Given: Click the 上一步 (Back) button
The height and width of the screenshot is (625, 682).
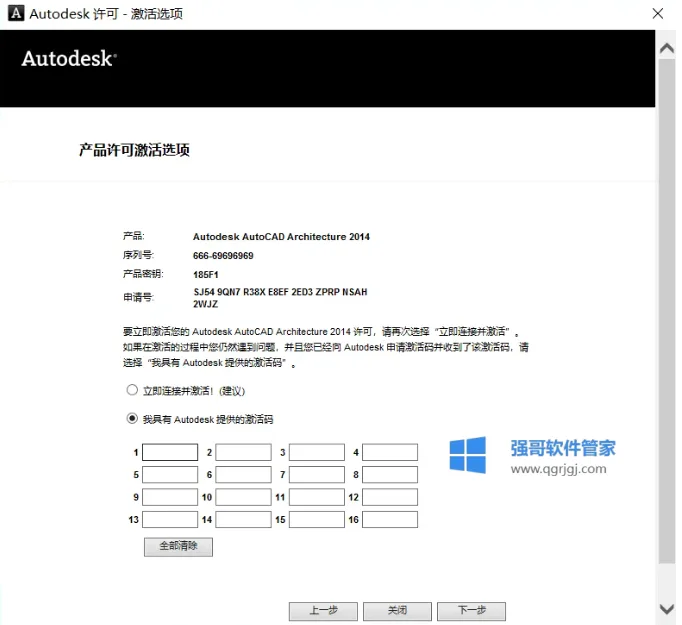Looking at the screenshot, I should pos(323,611).
